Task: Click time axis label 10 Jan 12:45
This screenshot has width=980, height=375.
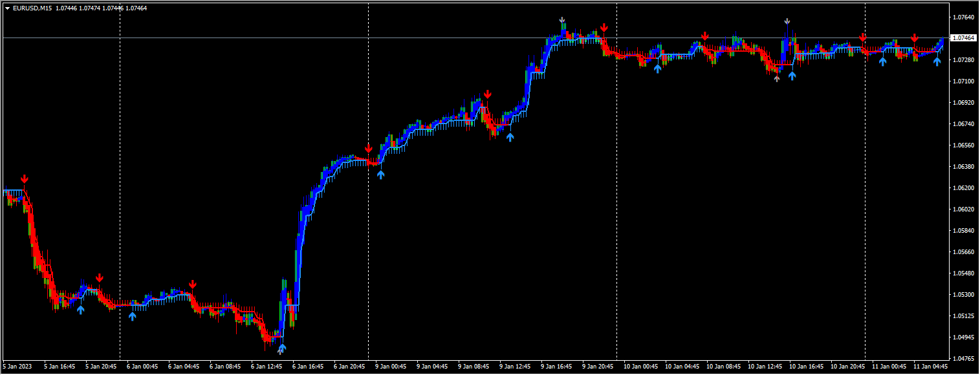Action: pos(765,367)
